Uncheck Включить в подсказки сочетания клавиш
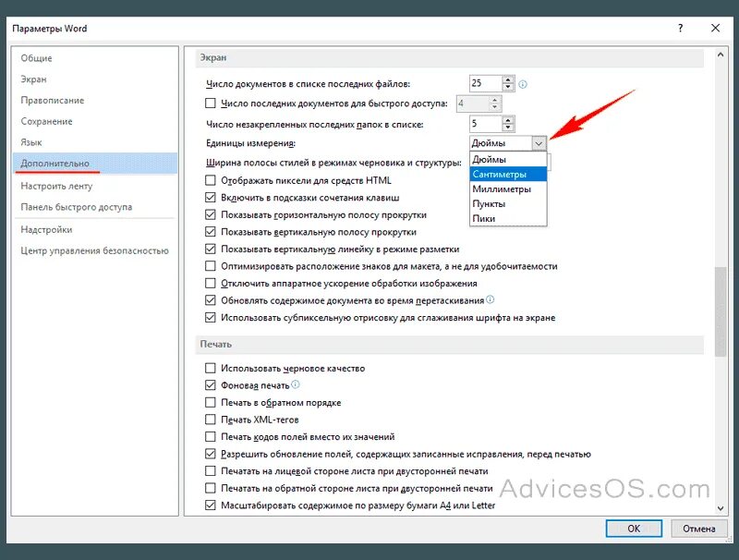The image size is (739, 560). click(211, 198)
